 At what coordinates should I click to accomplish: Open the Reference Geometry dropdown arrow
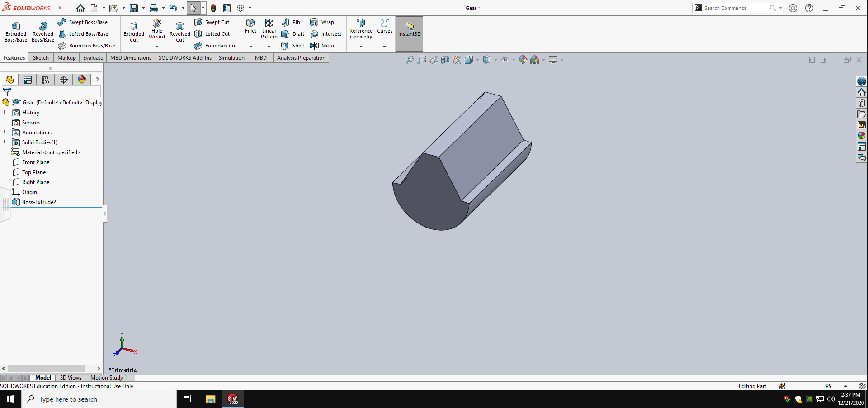pos(361,47)
